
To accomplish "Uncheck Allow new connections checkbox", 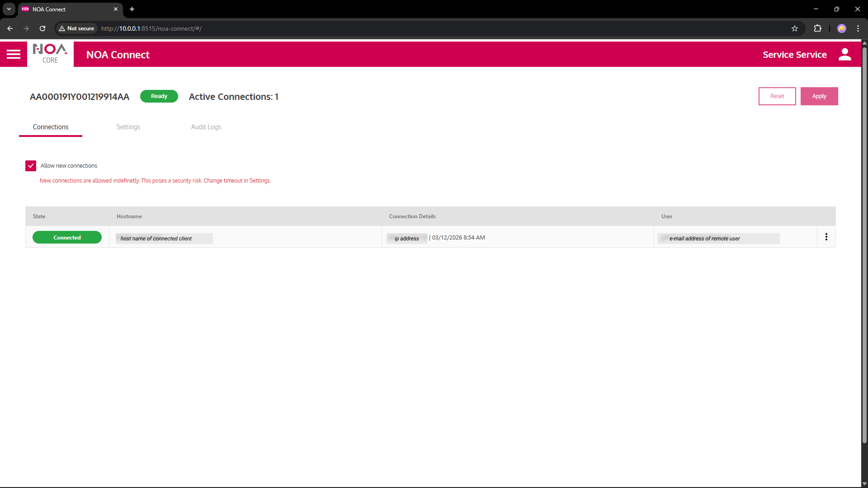I will 31,166.
